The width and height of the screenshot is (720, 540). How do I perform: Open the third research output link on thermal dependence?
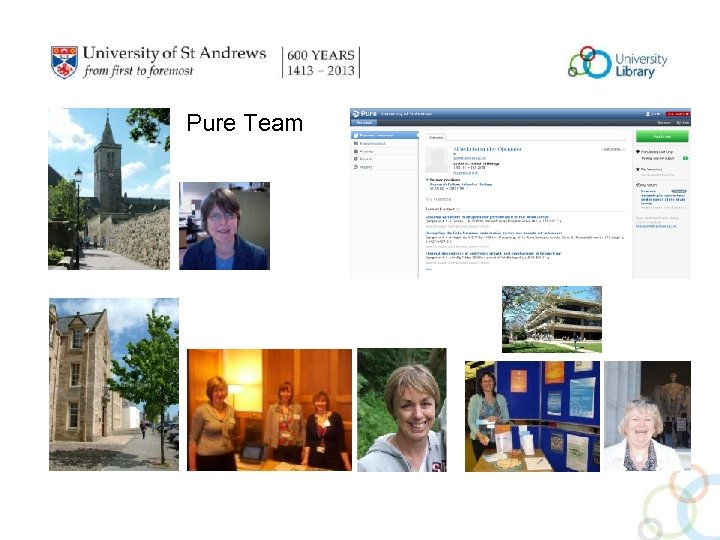click(x=493, y=253)
